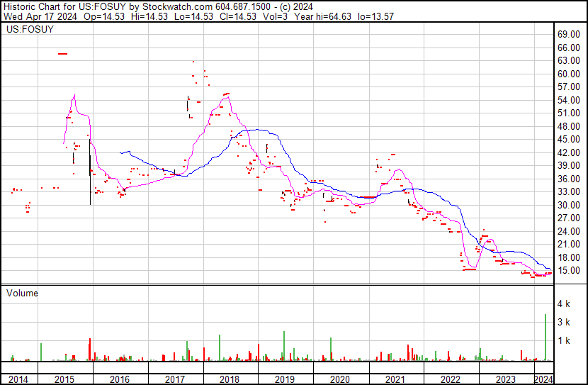Select the 15.00 price level label

(x=569, y=271)
